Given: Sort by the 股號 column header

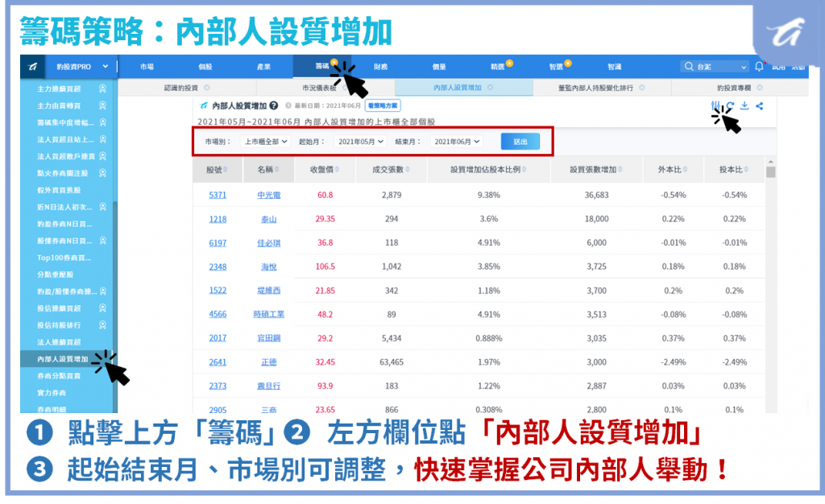Looking at the screenshot, I should (217, 170).
